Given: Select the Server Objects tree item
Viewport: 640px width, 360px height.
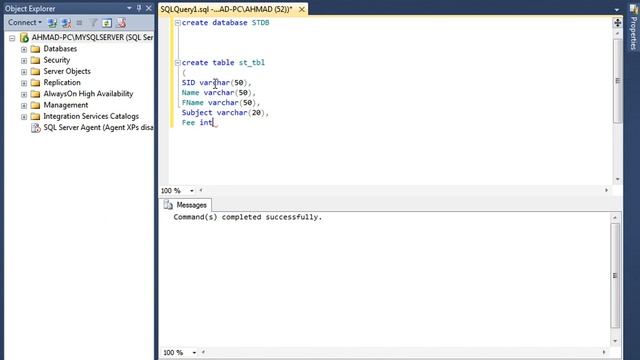Looking at the screenshot, I should coord(67,71).
